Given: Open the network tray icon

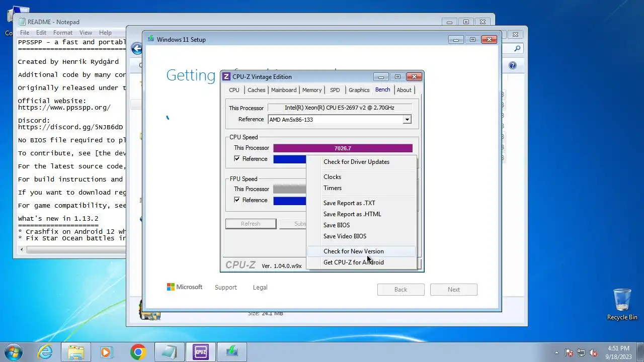Looking at the screenshot, I should coord(581,352).
